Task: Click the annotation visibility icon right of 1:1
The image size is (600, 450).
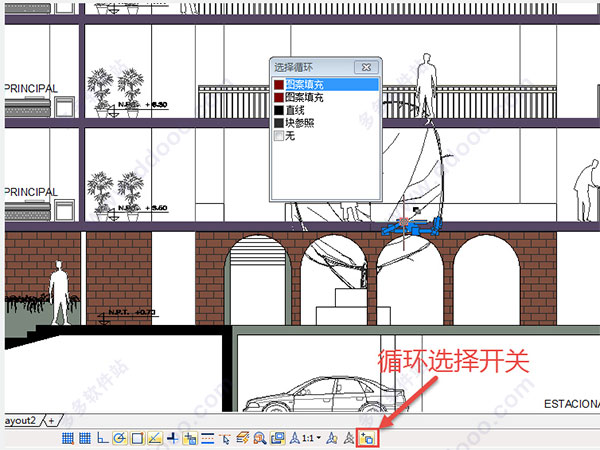Action: pyautogui.click(x=330, y=438)
